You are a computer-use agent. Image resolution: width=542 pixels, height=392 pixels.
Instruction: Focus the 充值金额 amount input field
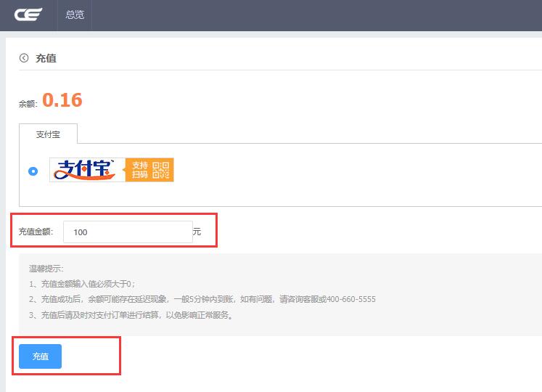coord(128,232)
